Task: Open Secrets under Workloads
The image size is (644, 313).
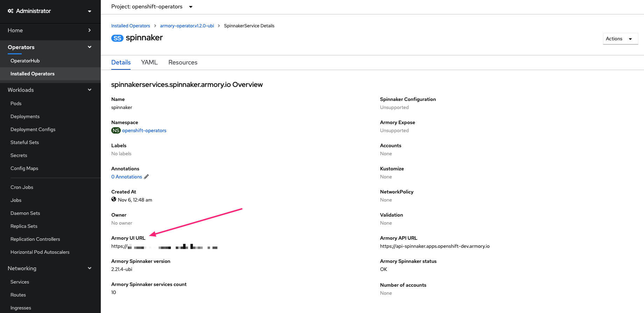Action: click(19, 155)
